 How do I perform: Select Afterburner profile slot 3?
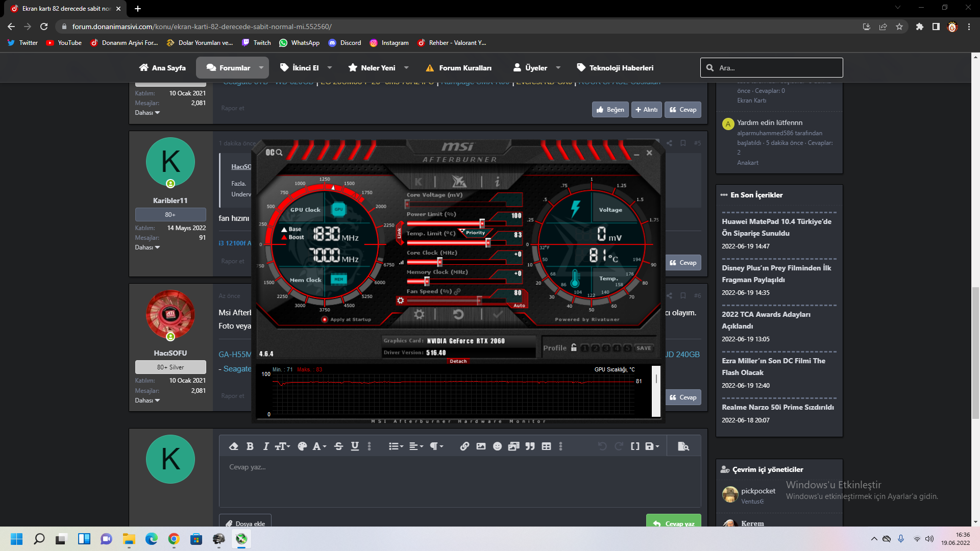pos(606,348)
